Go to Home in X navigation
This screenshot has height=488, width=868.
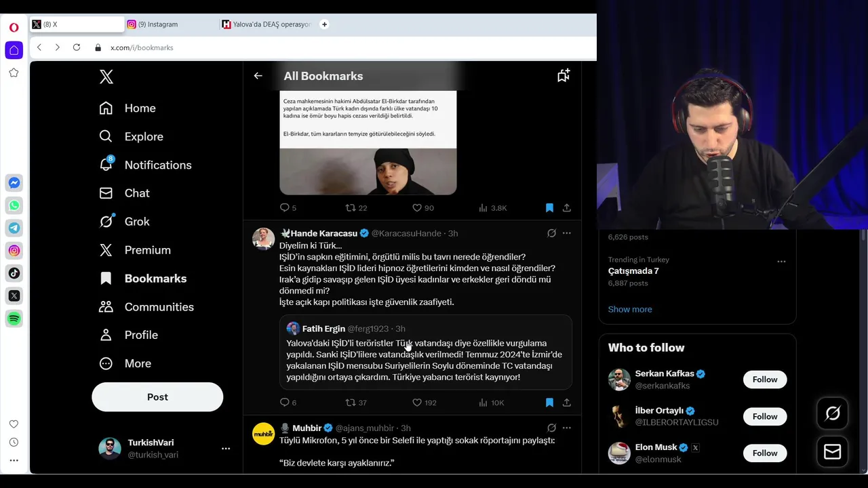pos(127,108)
